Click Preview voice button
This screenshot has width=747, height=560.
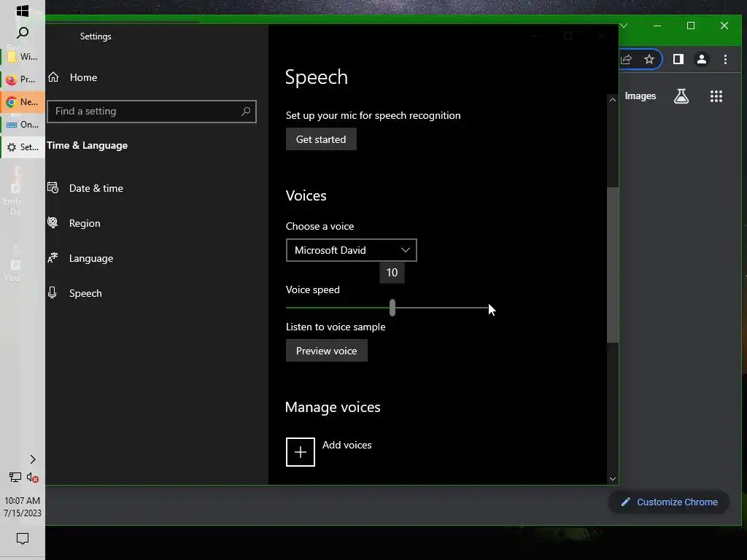[x=326, y=351]
